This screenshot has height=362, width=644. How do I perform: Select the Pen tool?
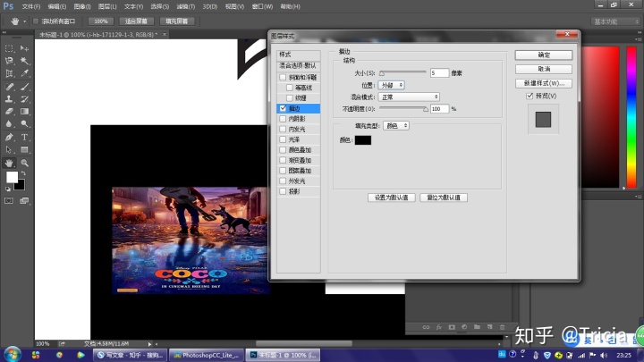tap(9, 137)
